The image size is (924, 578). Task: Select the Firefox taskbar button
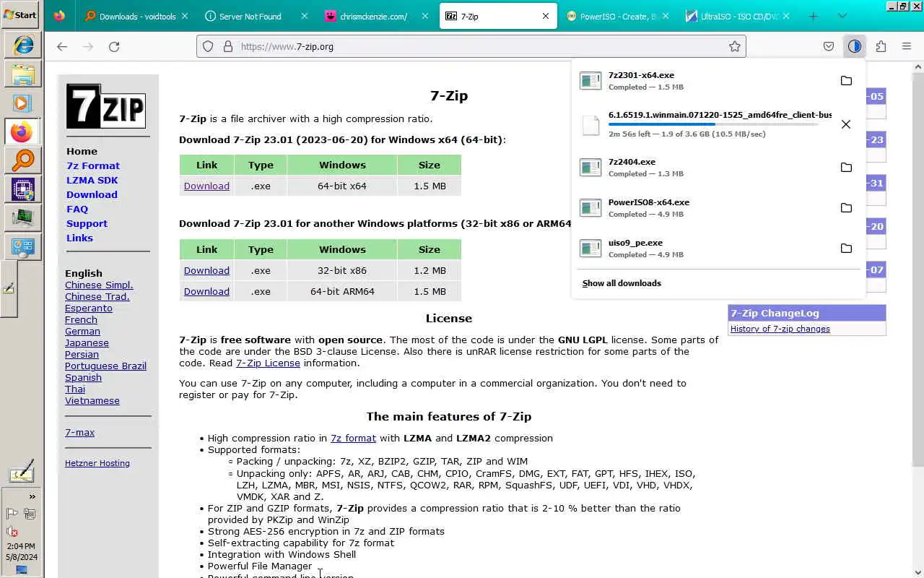tap(22, 132)
